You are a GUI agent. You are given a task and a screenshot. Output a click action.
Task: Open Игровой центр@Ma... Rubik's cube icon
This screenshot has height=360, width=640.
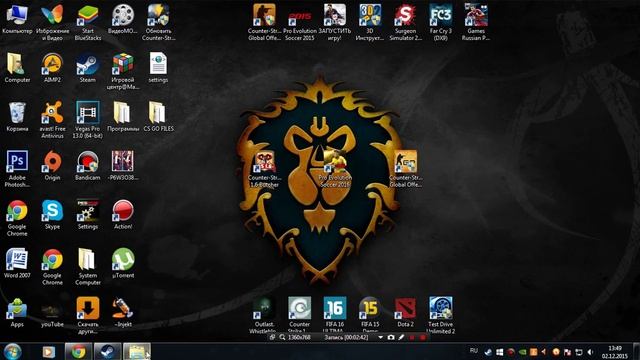[123, 71]
